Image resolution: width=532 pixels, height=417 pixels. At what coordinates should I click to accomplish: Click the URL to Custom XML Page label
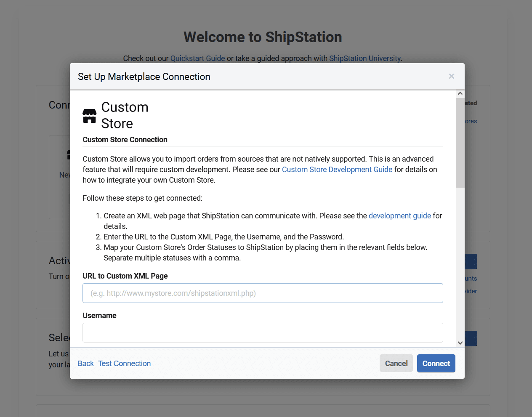[125, 276]
